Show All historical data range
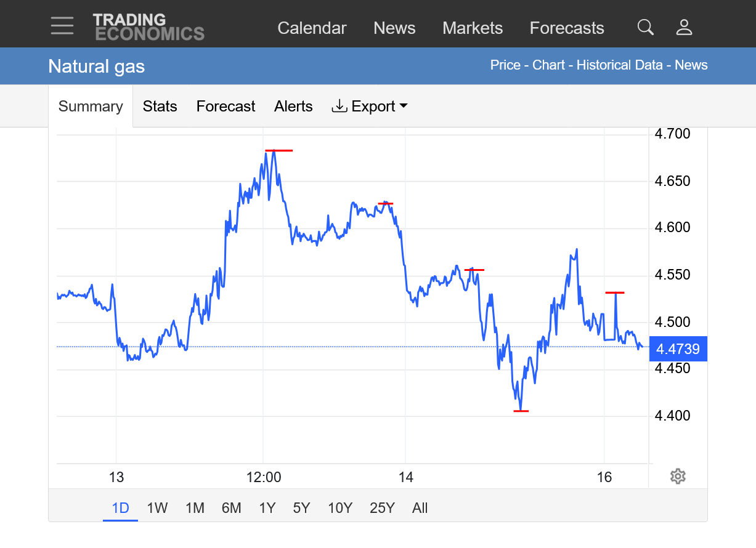Image resolution: width=756 pixels, height=548 pixels. (420, 508)
